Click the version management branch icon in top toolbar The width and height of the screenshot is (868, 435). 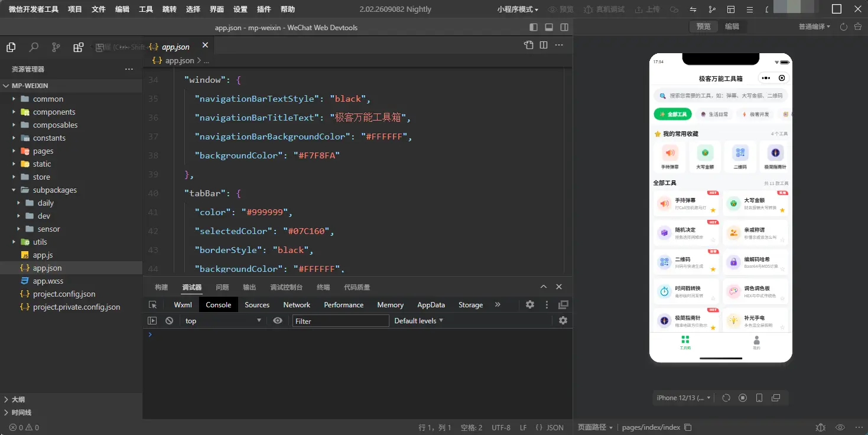point(712,9)
